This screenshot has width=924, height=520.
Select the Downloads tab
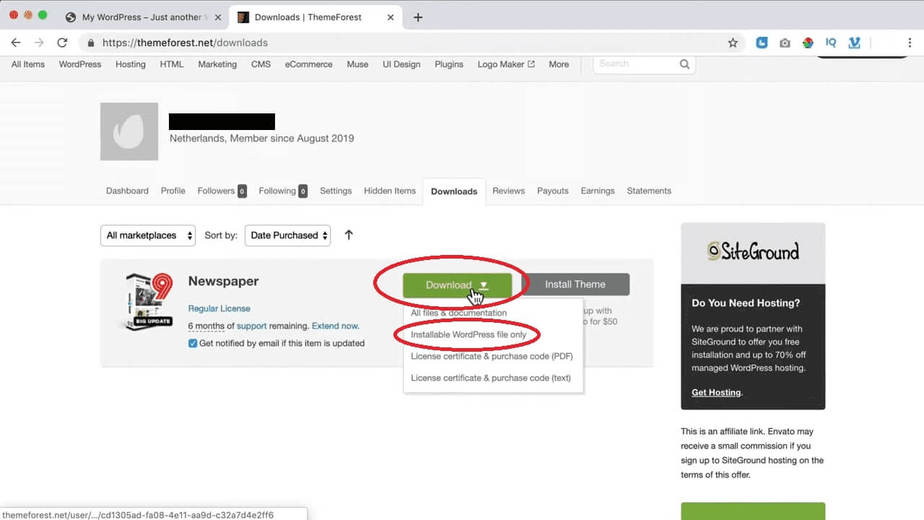click(x=454, y=192)
